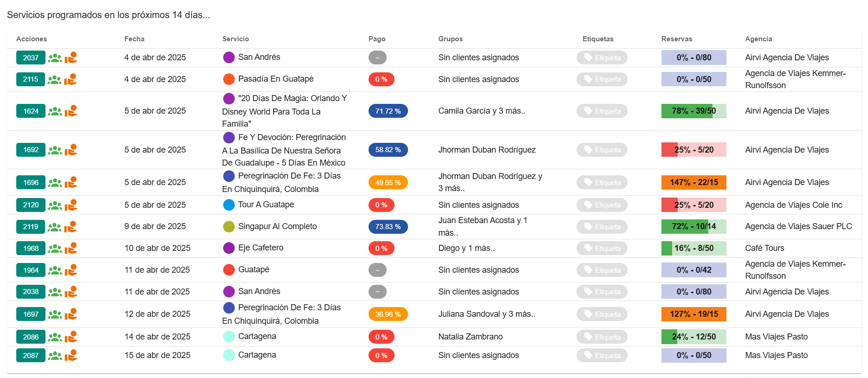Click the 71.72 % payment badge
Image resolution: width=868 pixels, height=378 pixels.
pyautogui.click(x=388, y=111)
